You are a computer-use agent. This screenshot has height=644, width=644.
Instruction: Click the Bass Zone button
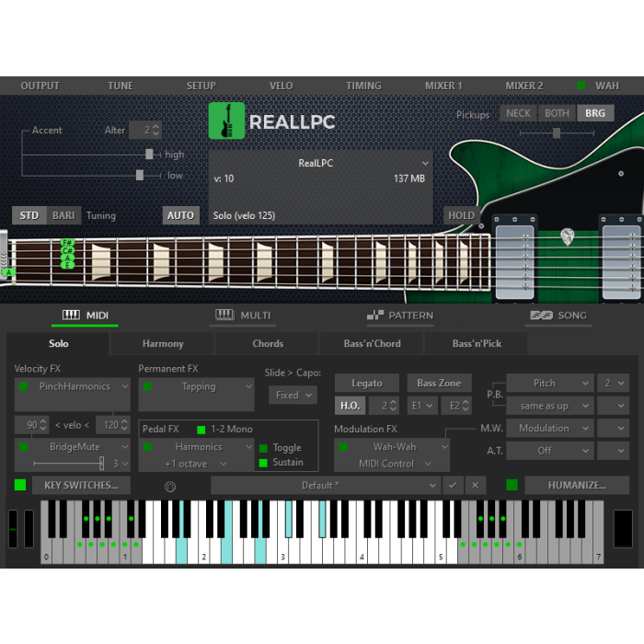point(439,384)
